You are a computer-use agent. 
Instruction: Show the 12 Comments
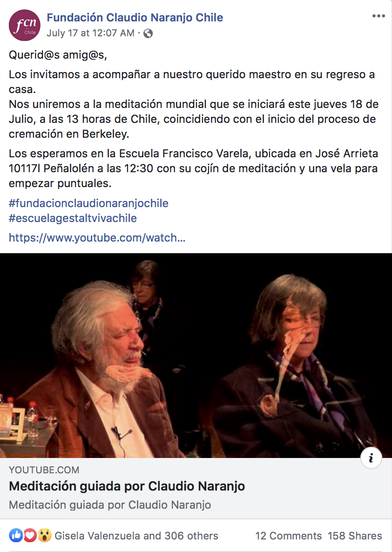(289, 536)
